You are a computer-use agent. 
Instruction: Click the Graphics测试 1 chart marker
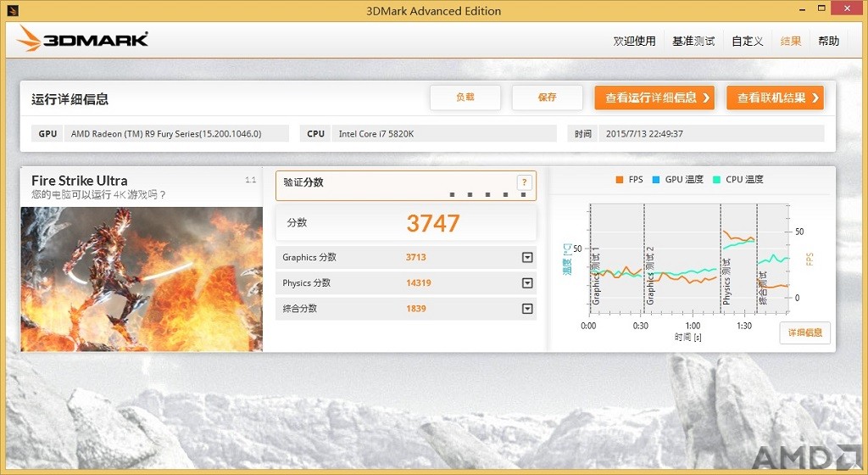(x=596, y=277)
